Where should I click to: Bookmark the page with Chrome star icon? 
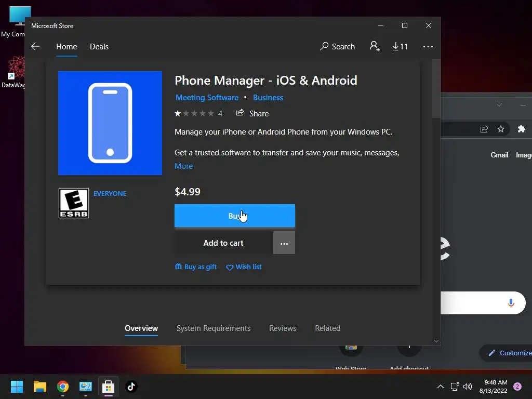click(501, 129)
